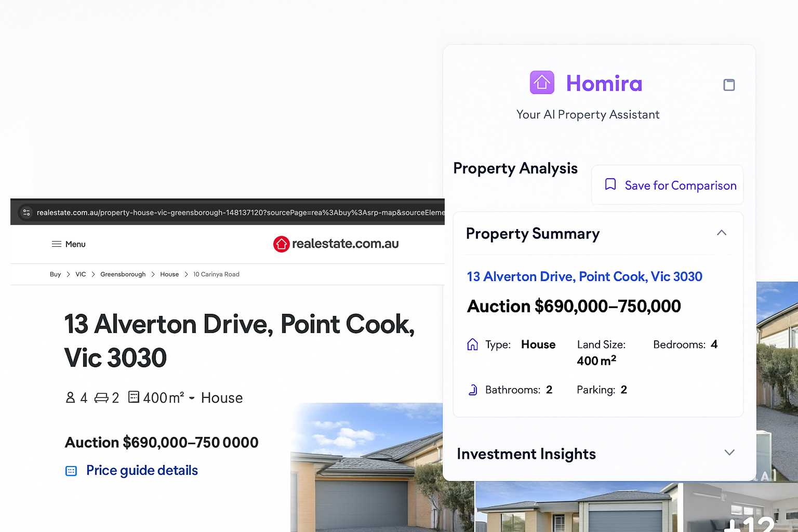Open the house exterior thumbnail below panel
The width and height of the screenshot is (798, 532).
coord(579,507)
